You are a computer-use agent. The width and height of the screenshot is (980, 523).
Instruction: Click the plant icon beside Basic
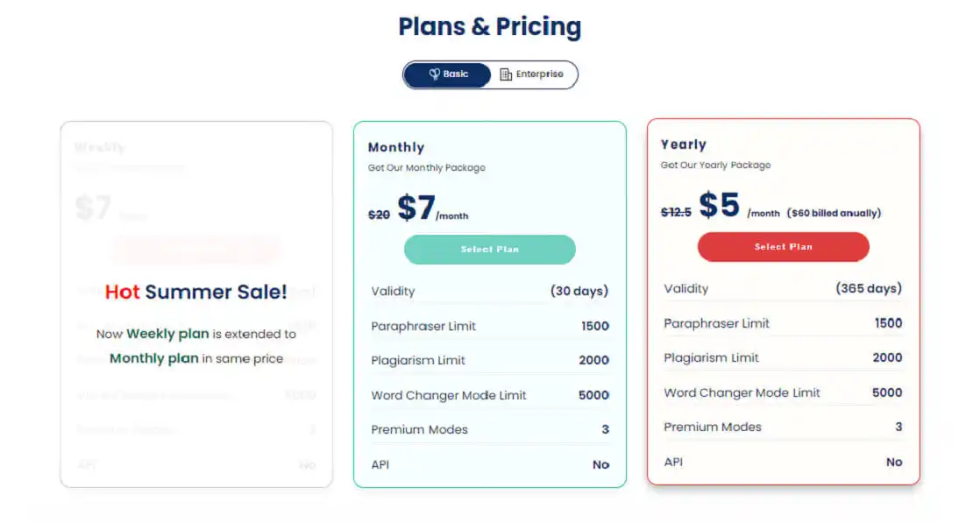(x=434, y=74)
